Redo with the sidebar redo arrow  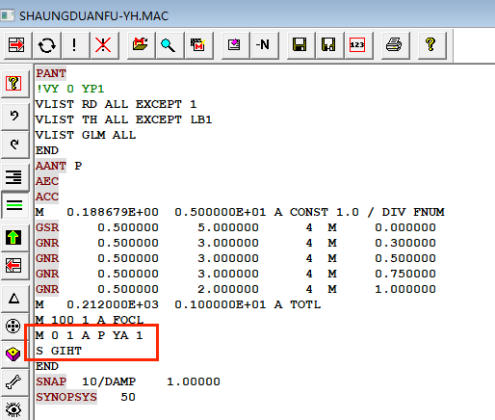[14, 145]
